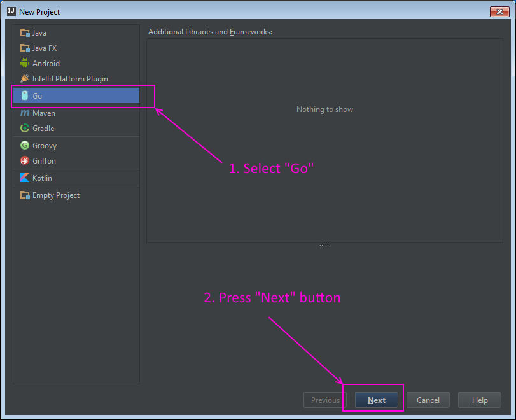Screen dimensions: 516x420
Task: Click the Maven 'm' icon
Action: pos(25,113)
